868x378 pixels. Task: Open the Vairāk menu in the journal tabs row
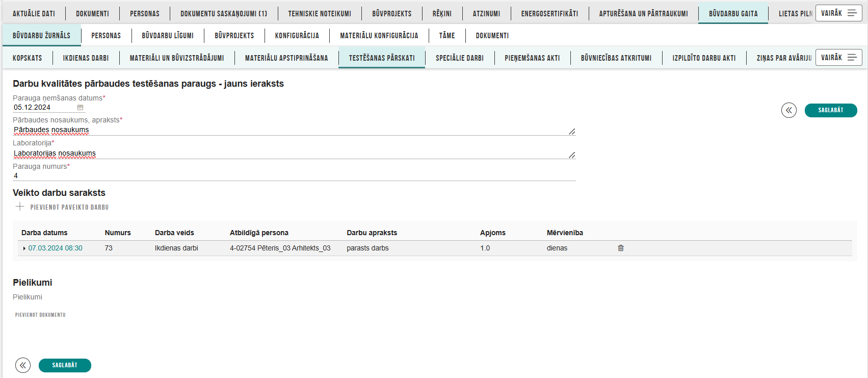[838, 58]
